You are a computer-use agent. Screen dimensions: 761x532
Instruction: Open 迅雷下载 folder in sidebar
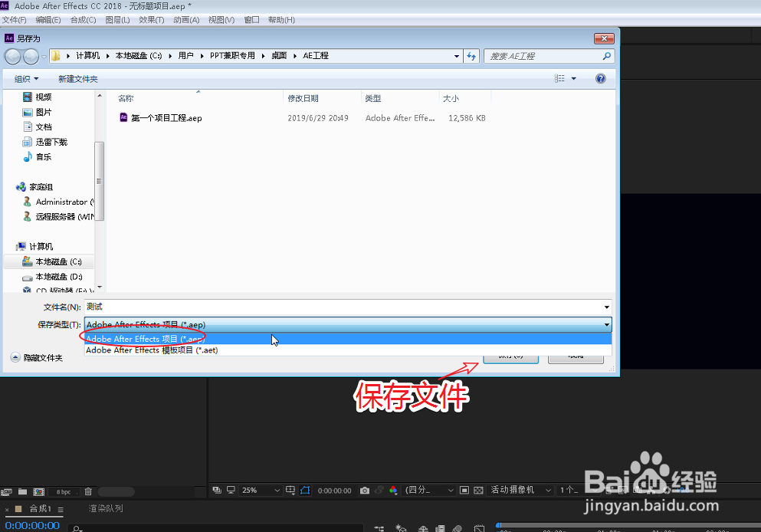45,142
